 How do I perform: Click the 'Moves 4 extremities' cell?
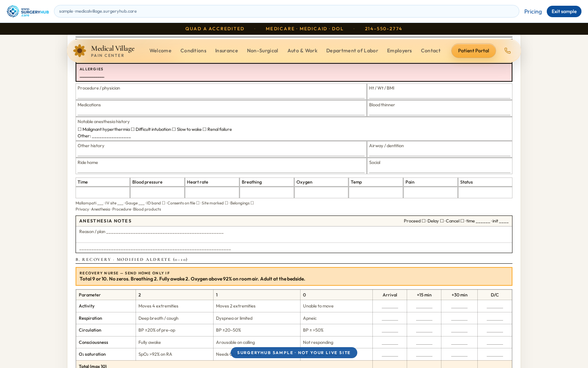tap(175, 306)
